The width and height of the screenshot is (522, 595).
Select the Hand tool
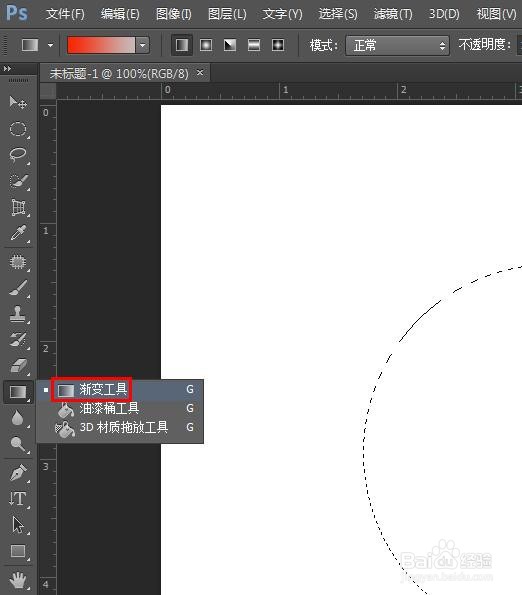point(18,581)
